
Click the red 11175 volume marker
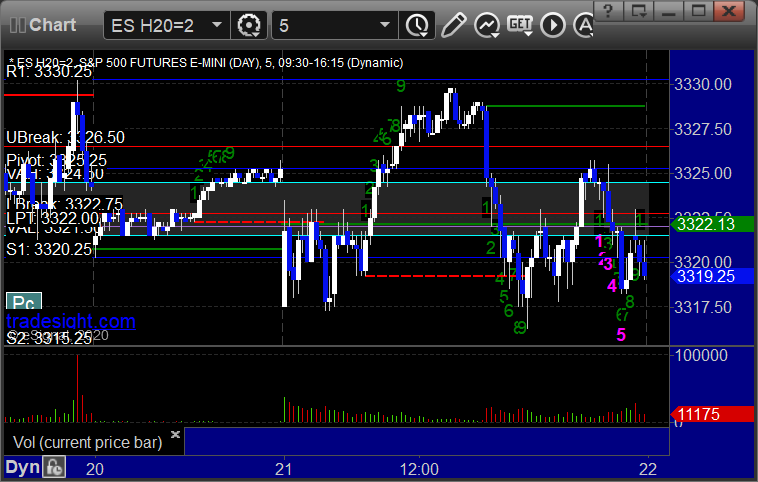pyautogui.click(x=712, y=414)
